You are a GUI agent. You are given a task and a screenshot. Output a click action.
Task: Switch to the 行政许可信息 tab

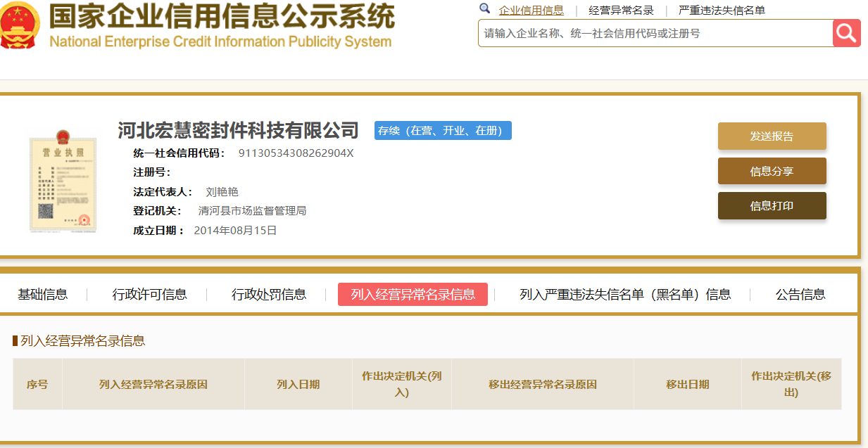coord(149,295)
